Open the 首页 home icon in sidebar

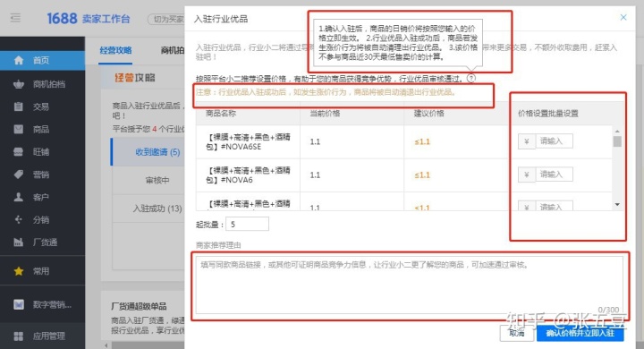coord(19,61)
